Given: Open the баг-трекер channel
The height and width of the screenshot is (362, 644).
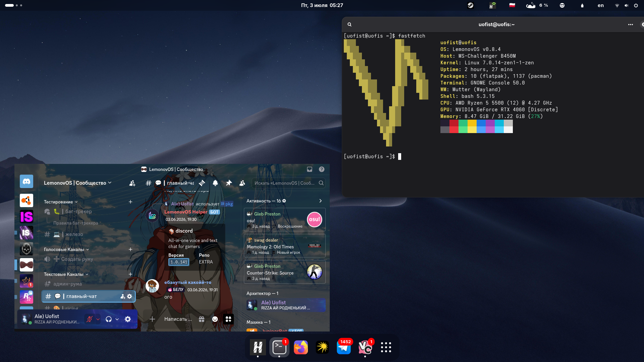Looking at the screenshot, I should coord(89,212).
